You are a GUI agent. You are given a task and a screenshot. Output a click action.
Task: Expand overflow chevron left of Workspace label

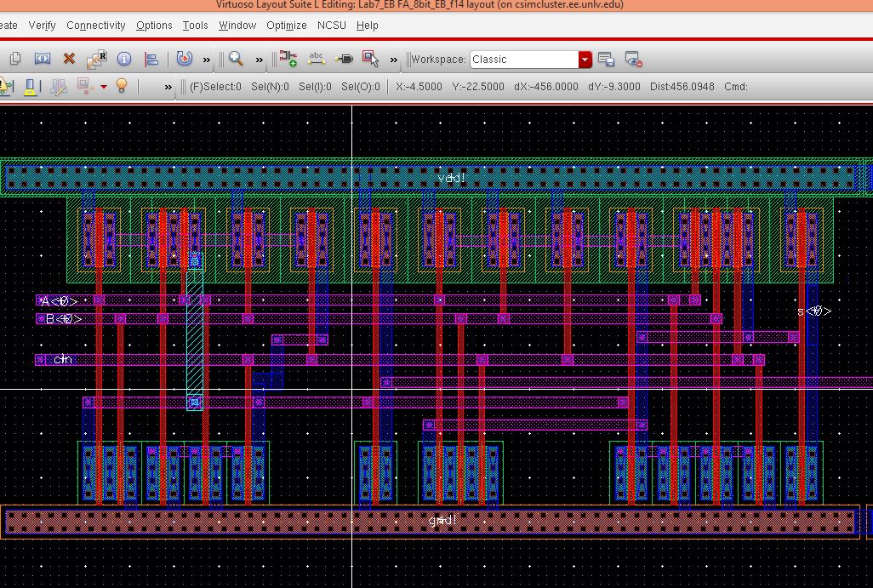click(393, 59)
